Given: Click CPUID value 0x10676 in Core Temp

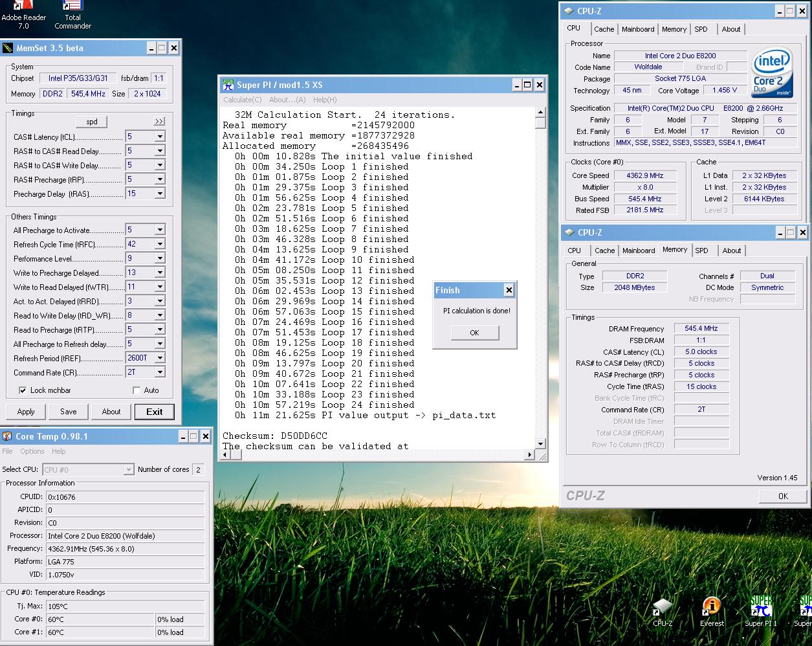Looking at the screenshot, I should (x=126, y=497).
